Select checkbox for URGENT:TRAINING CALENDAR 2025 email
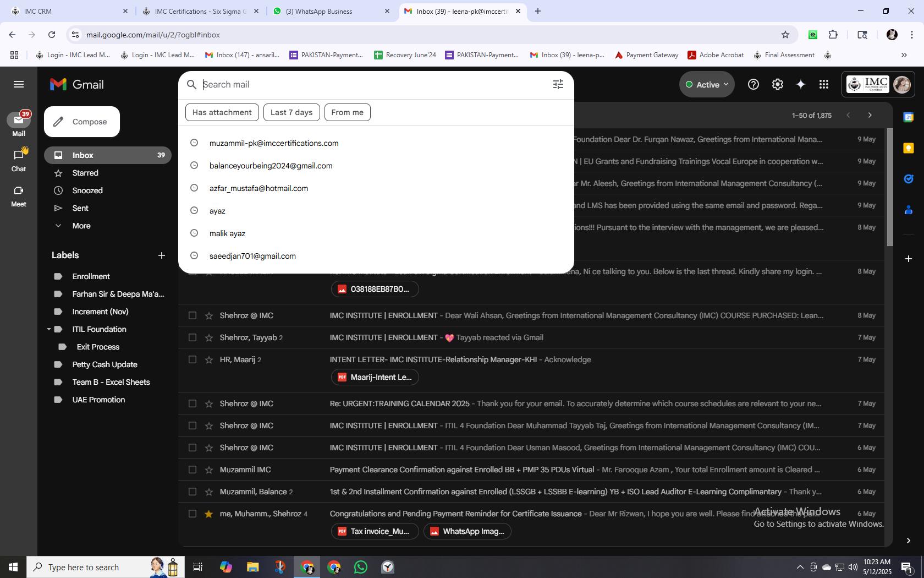 click(192, 403)
